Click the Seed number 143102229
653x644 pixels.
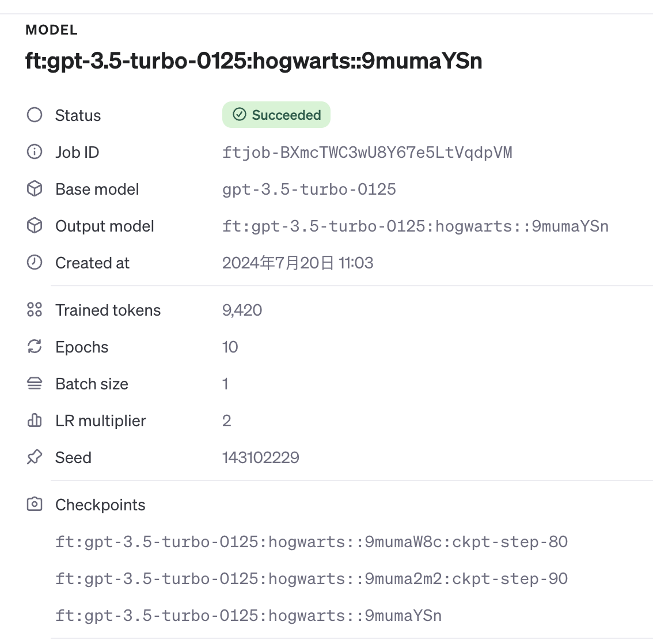pyautogui.click(x=260, y=458)
